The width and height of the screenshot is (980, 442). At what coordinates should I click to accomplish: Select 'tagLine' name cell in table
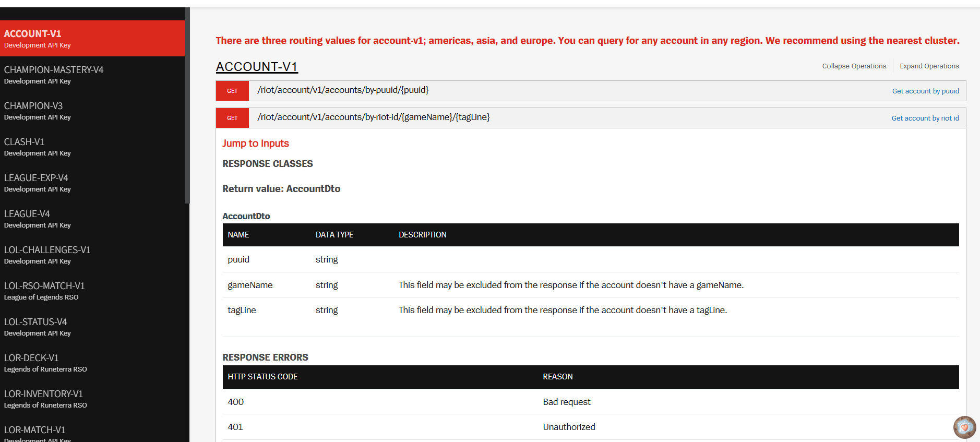(x=242, y=310)
